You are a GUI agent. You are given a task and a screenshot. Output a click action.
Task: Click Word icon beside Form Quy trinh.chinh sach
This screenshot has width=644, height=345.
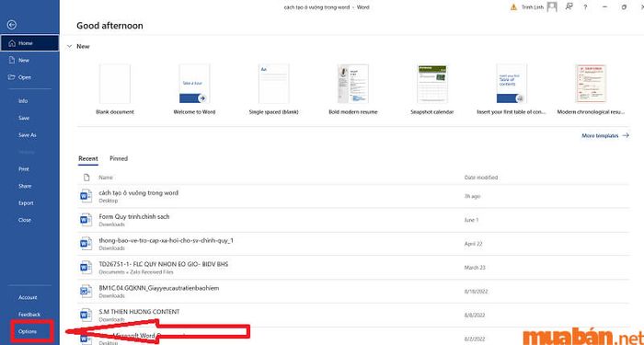(86, 220)
